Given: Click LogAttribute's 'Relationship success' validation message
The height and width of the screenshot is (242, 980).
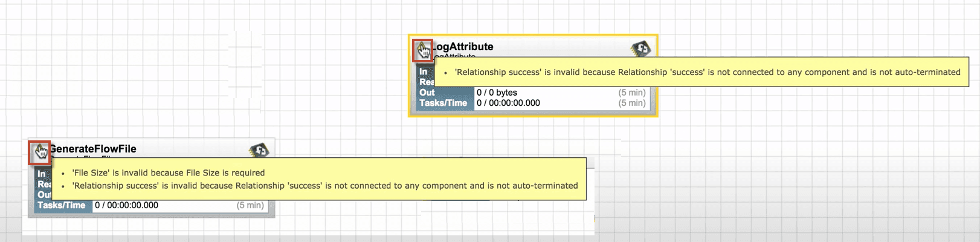Looking at the screenshot, I should pos(707,72).
